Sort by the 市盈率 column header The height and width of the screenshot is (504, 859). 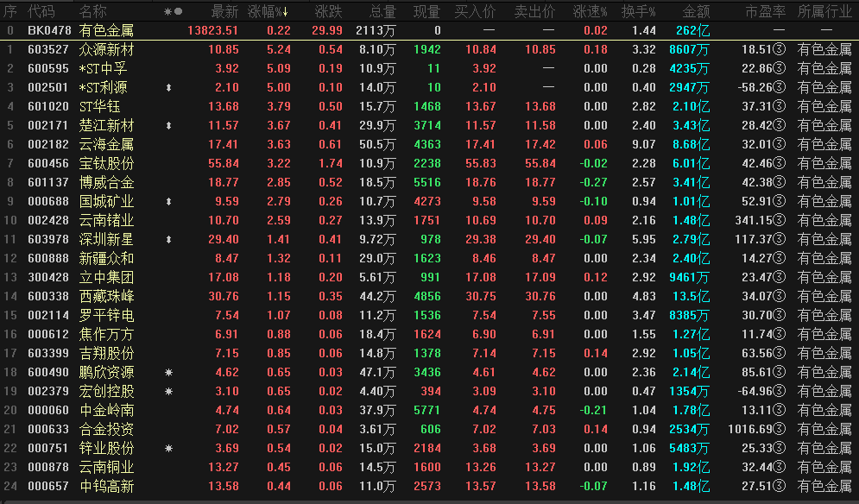(765, 11)
